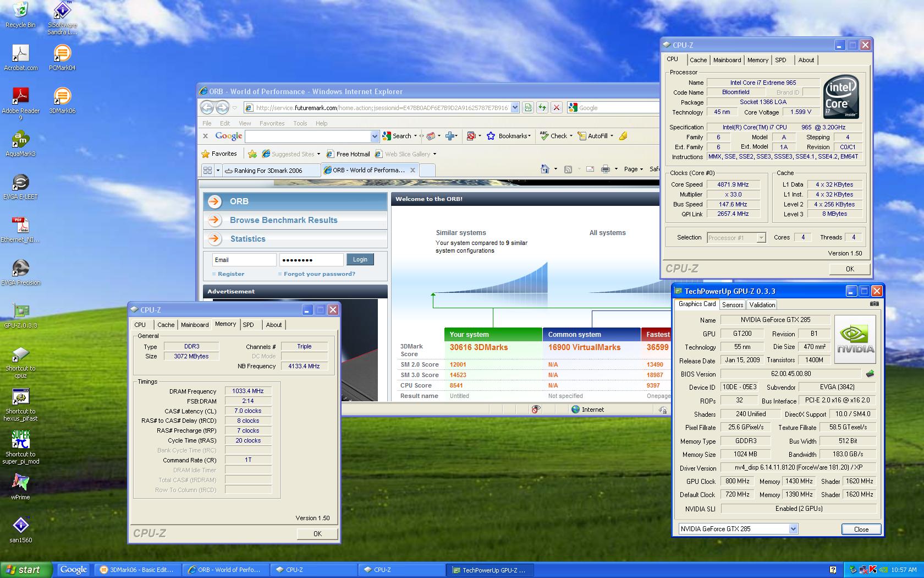
Task: Click the IE Forward navigation button
Action: point(222,107)
